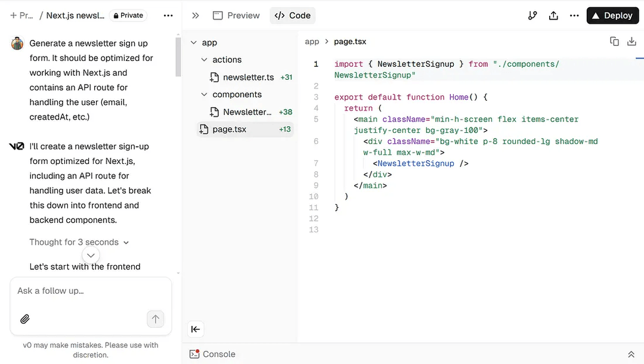Switch to the Code tab
The image size is (644, 364).
click(292, 15)
